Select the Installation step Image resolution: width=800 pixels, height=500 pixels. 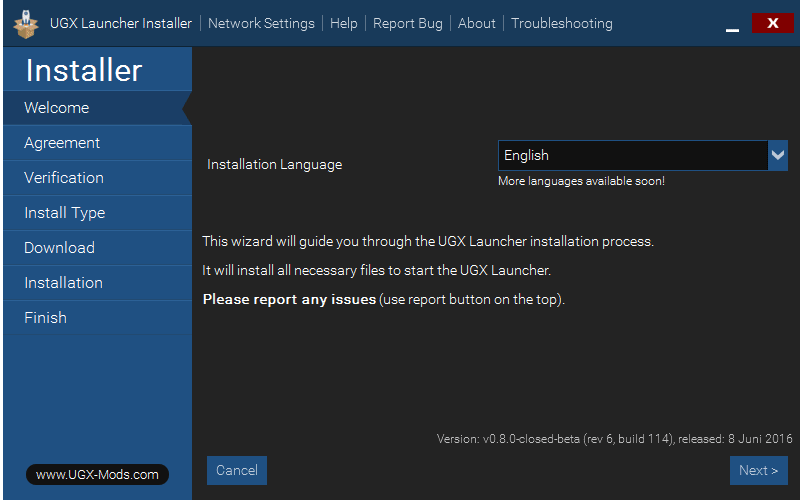(97, 283)
